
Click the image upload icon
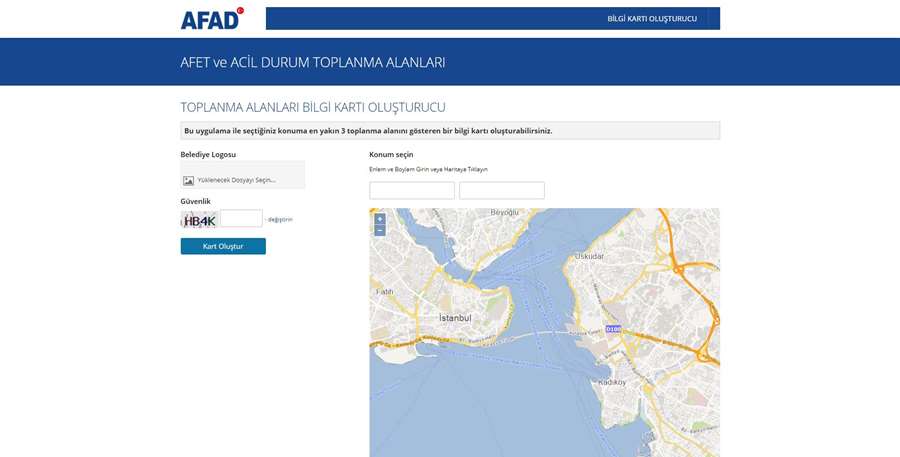pos(188,180)
